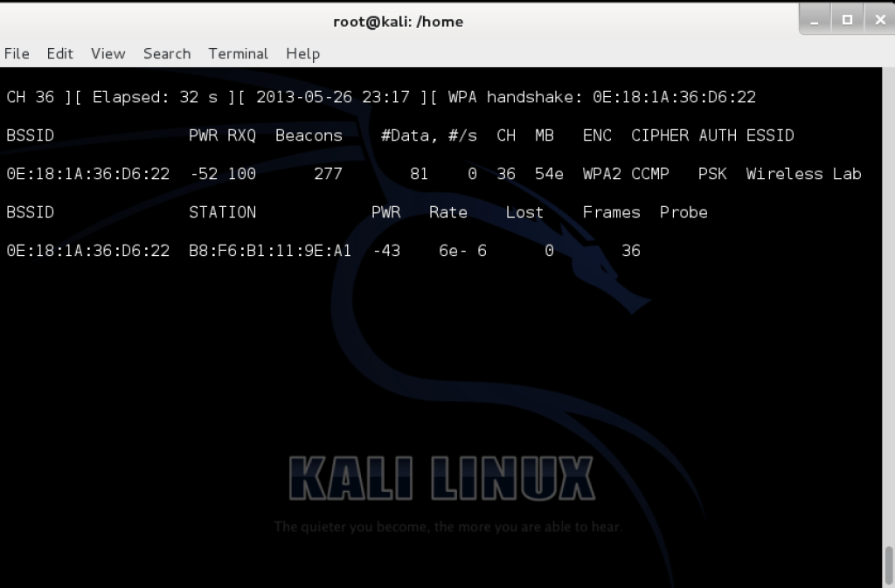Viewport: 895px width, 588px height.
Task: Minimize the terminal window
Action: click(815, 20)
